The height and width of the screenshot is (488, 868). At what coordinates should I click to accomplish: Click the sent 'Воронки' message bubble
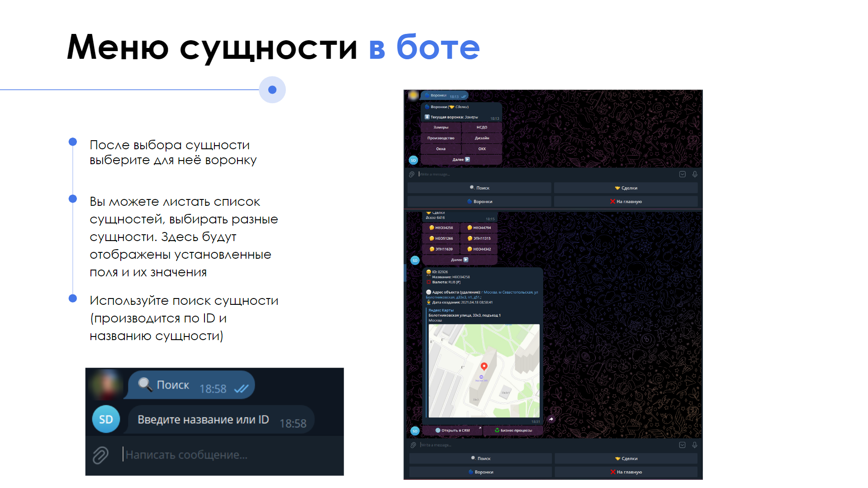point(445,96)
